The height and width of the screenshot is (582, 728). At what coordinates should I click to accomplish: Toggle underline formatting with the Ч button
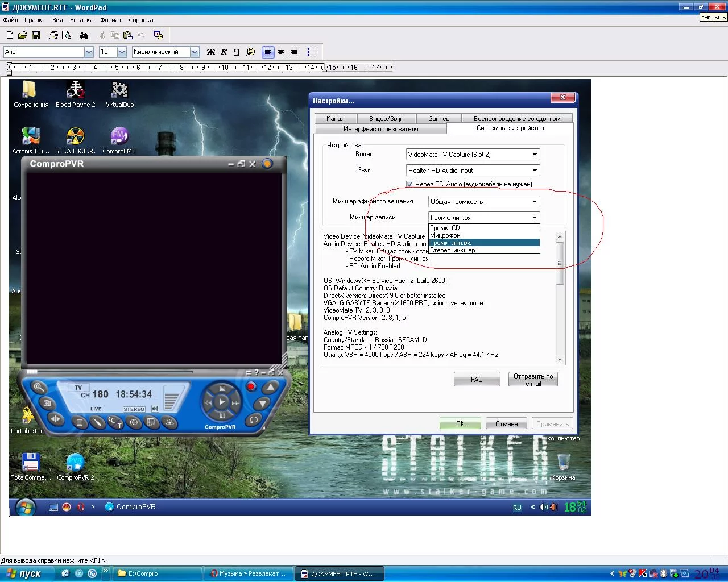237,52
